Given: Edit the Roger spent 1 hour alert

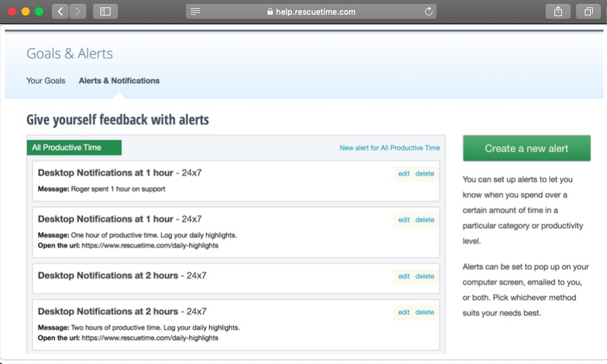Looking at the screenshot, I should click(404, 174).
